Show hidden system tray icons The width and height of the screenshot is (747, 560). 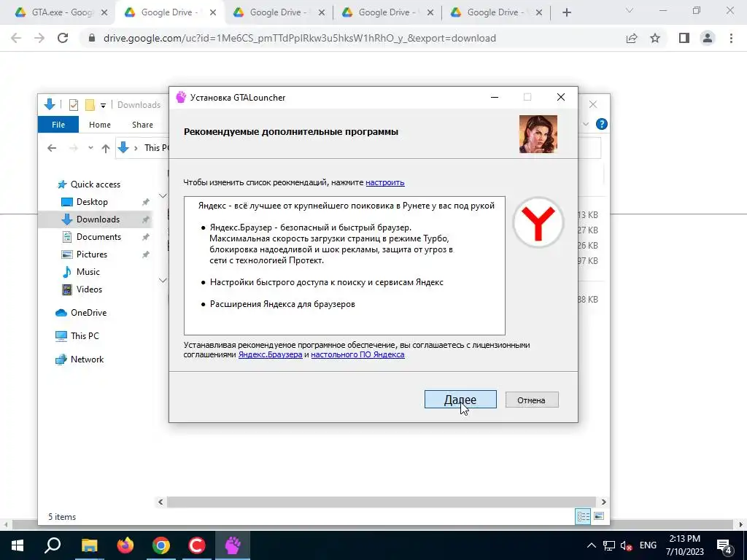pos(591,545)
